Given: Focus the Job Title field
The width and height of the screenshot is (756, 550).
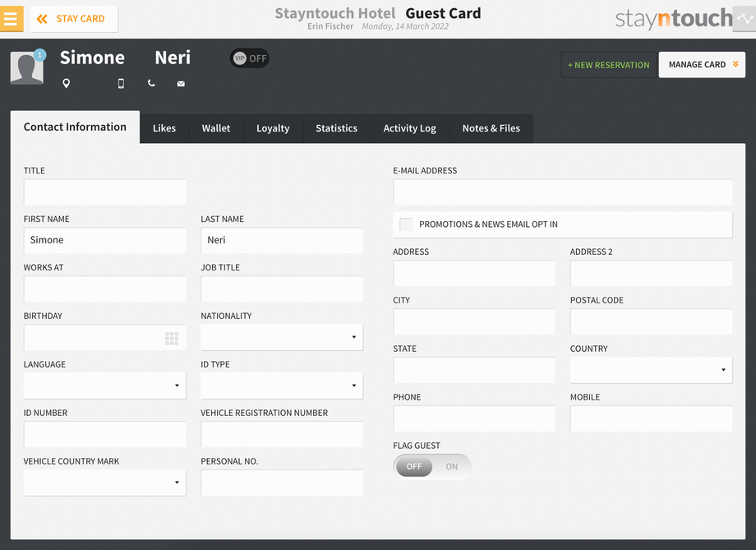Looking at the screenshot, I should (282, 289).
